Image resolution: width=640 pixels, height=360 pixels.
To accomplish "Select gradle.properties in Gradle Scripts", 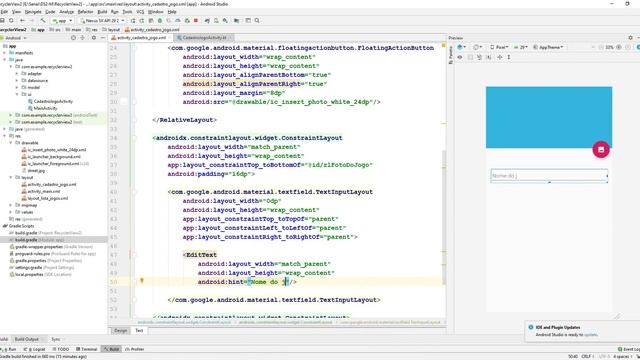I will tap(31, 260).
